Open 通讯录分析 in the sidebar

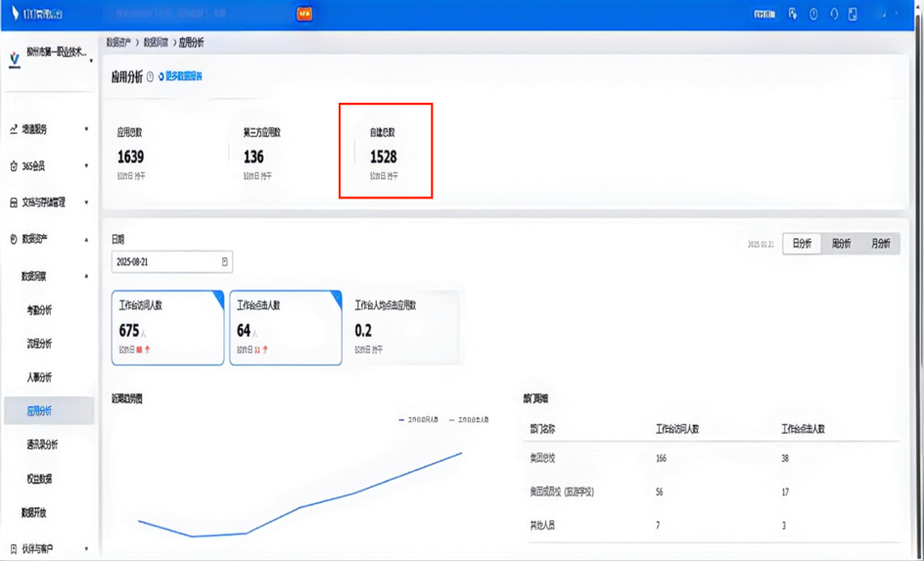click(42, 444)
